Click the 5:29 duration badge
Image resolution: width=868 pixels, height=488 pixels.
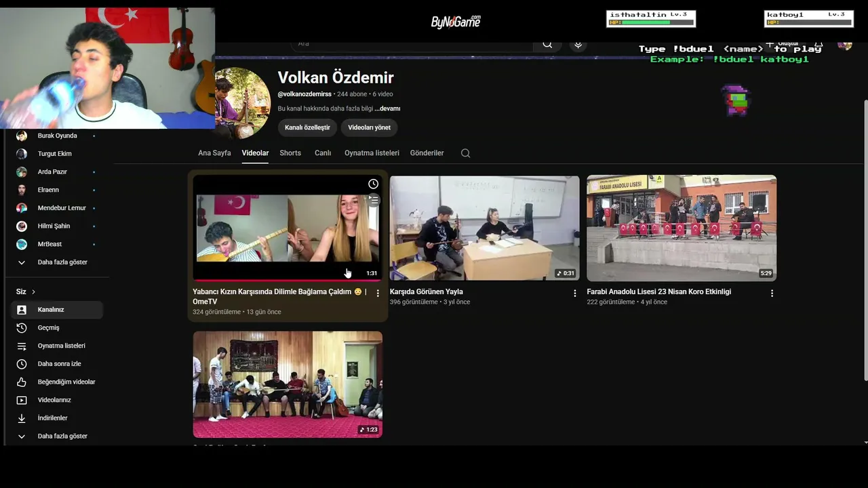[x=766, y=274]
